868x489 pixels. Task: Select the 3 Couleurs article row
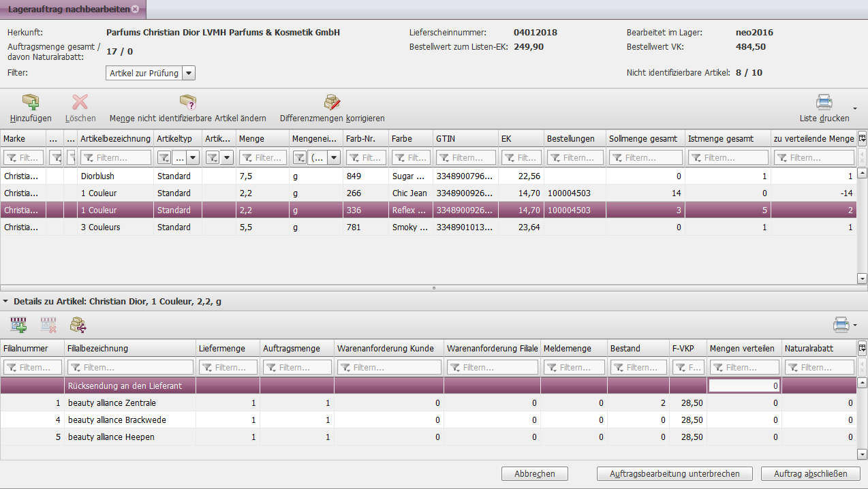tap(429, 227)
